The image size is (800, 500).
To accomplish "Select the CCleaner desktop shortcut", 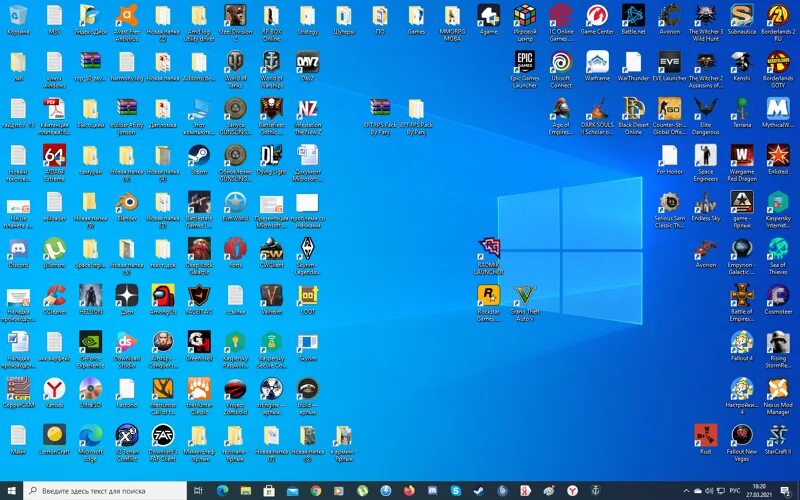I will (x=54, y=295).
